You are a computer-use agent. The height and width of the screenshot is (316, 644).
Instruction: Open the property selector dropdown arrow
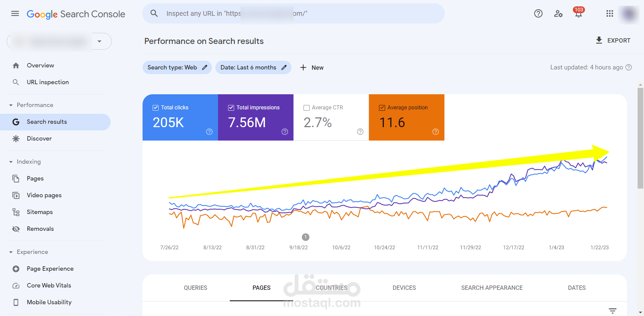99,41
